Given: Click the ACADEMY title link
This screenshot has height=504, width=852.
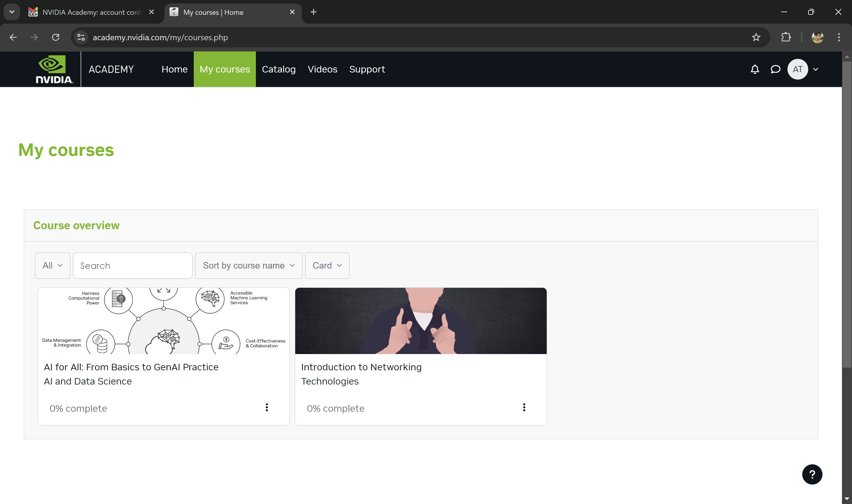Looking at the screenshot, I should [x=111, y=69].
